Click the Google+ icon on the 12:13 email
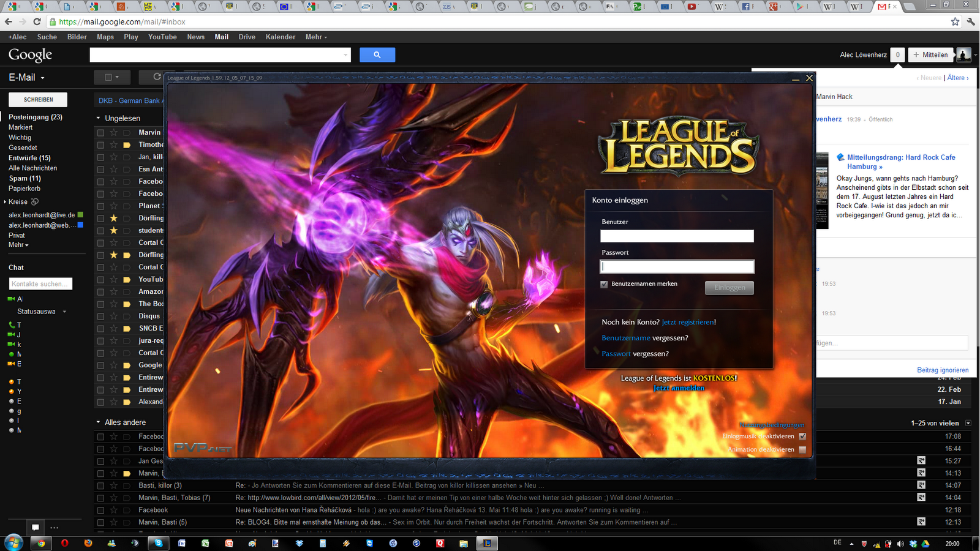Image resolution: width=980 pixels, height=551 pixels. [x=921, y=522]
